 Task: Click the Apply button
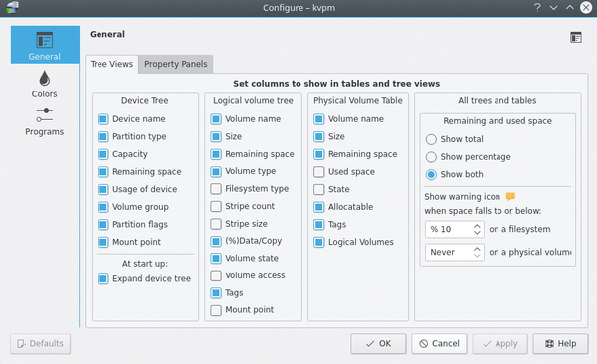pyautogui.click(x=499, y=344)
